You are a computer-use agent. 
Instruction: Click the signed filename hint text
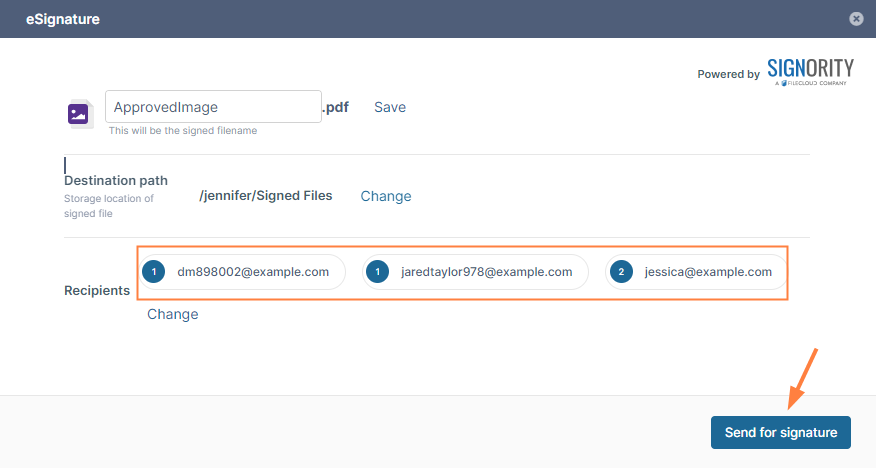click(x=183, y=131)
